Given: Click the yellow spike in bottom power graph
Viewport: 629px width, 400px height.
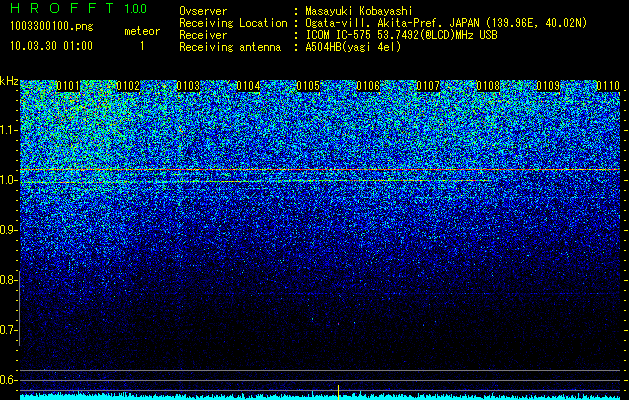Looking at the screenshot, I should click(x=338, y=392).
